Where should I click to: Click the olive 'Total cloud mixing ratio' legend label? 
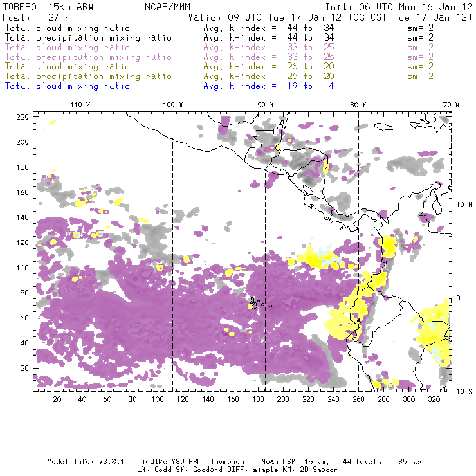68,66
